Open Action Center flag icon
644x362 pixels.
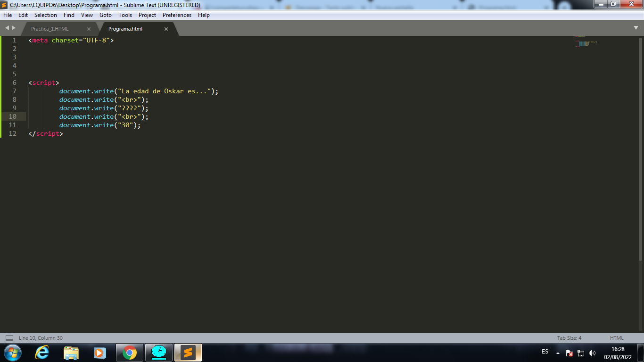[570, 353]
